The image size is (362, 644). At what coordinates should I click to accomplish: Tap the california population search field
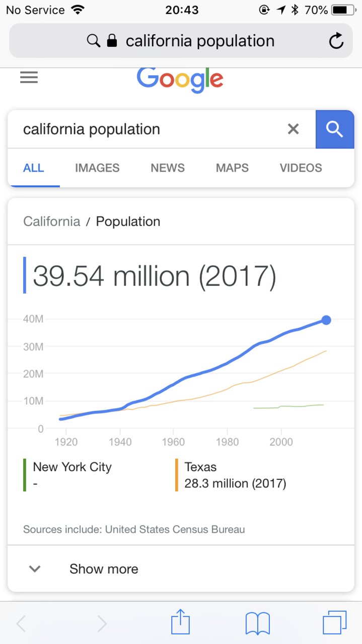point(151,129)
